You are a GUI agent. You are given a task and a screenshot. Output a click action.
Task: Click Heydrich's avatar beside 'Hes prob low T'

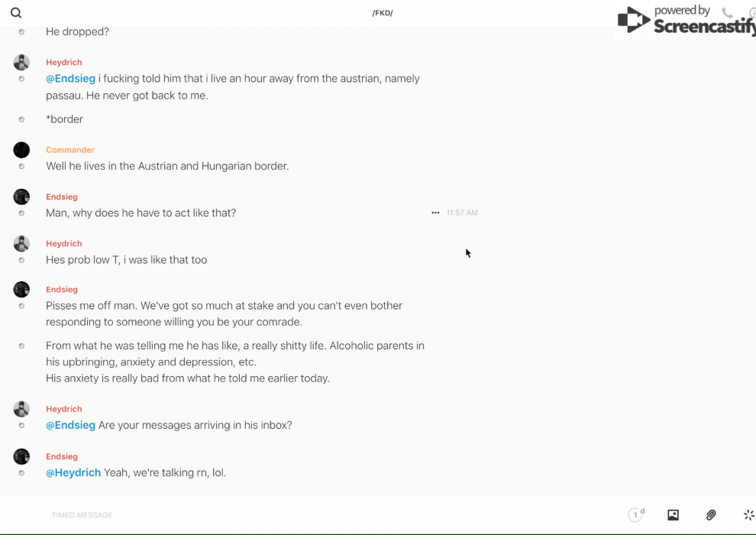(21, 244)
